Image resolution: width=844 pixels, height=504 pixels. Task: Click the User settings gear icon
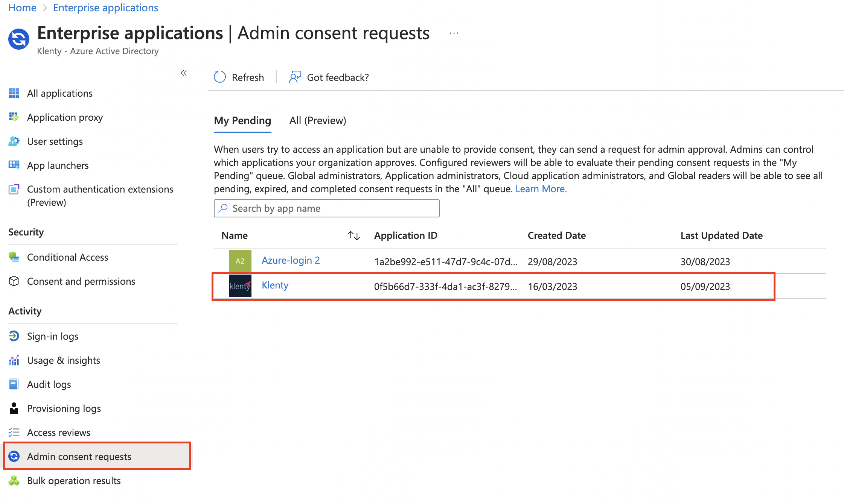click(14, 141)
